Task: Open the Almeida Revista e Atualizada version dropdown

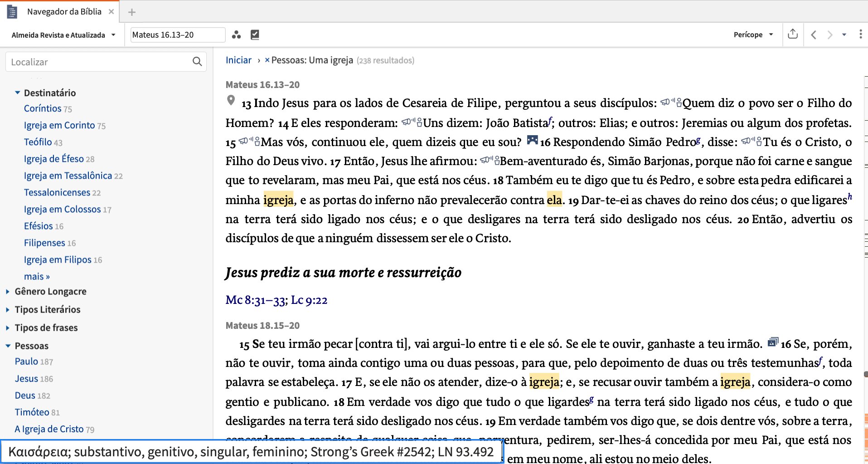Action: (x=63, y=35)
